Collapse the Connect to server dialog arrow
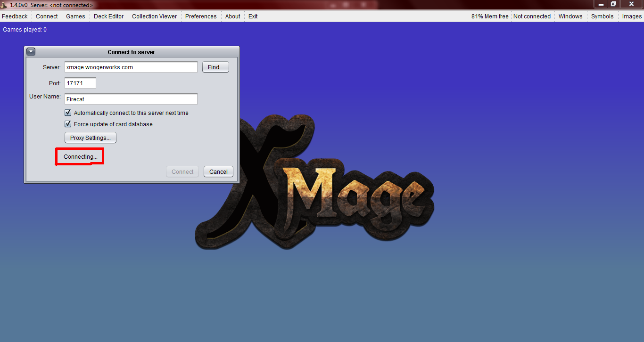Viewport: 644px width, 342px height. click(31, 52)
